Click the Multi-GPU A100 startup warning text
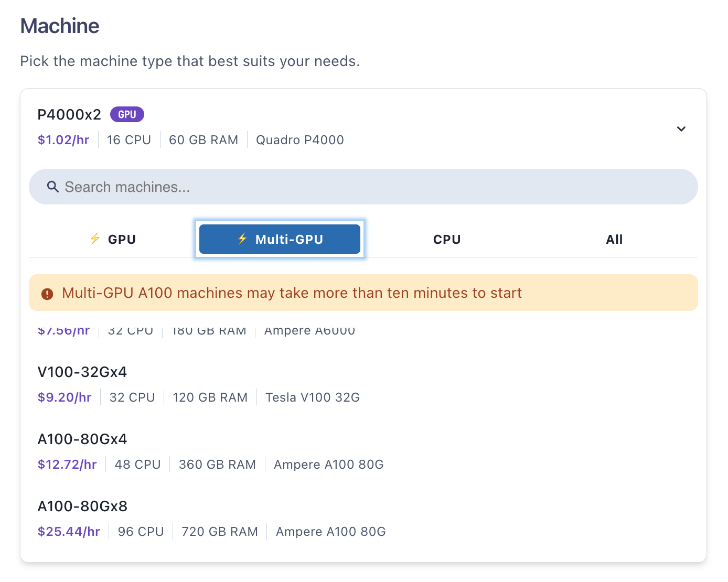Viewport: 728px width, 582px height. point(292,293)
